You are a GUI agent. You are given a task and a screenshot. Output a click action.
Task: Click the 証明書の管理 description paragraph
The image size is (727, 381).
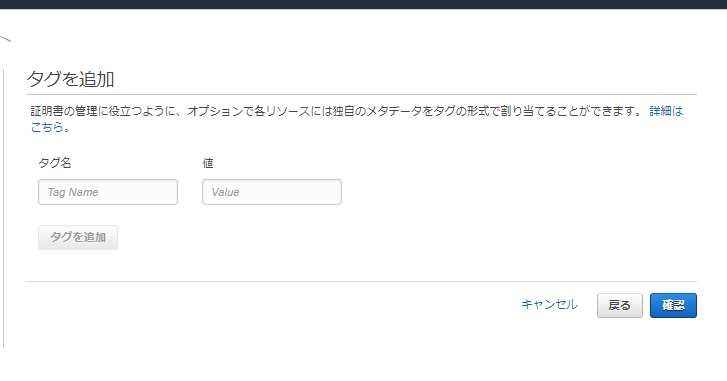357,119
